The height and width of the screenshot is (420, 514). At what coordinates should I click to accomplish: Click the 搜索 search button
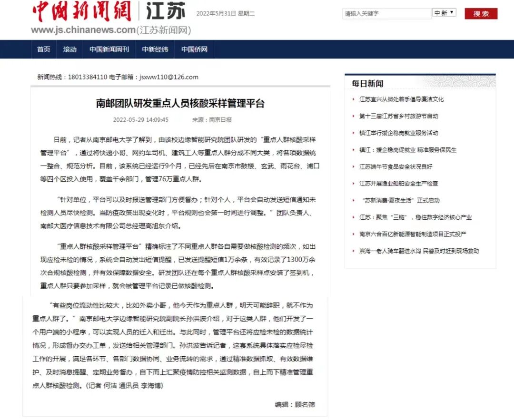coord(480,13)
